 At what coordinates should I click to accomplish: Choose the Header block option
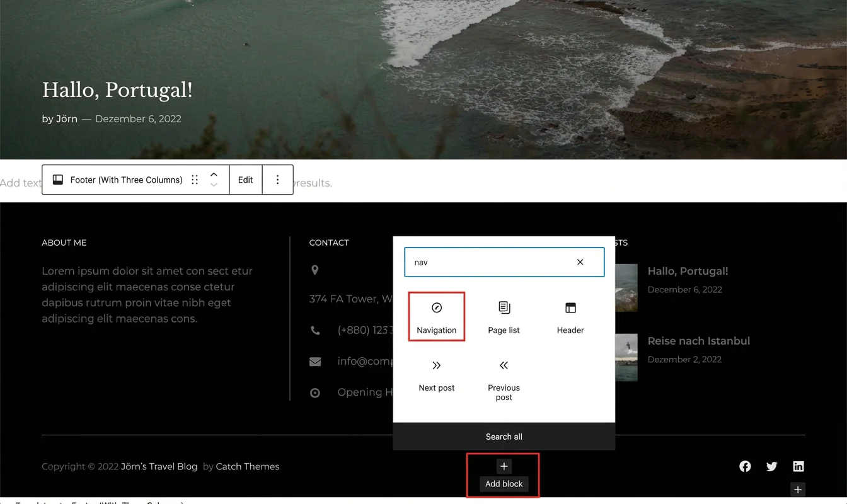pyautogui.click(x=570, y=317)
